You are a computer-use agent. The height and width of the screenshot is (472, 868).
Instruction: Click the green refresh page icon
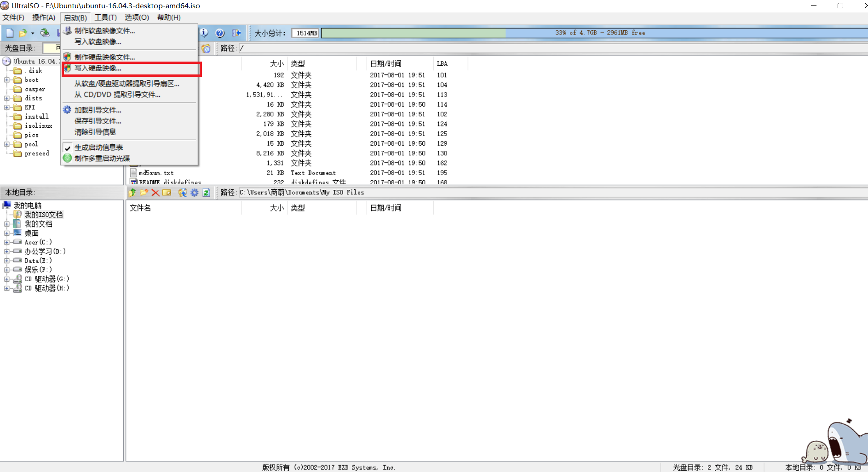(206, 193)
